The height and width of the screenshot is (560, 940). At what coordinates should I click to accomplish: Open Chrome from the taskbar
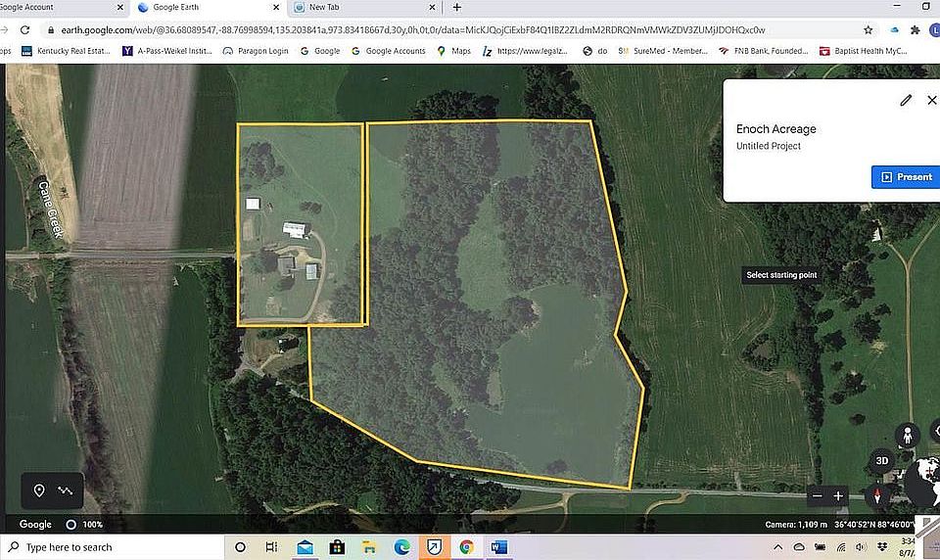coord(466,547)
